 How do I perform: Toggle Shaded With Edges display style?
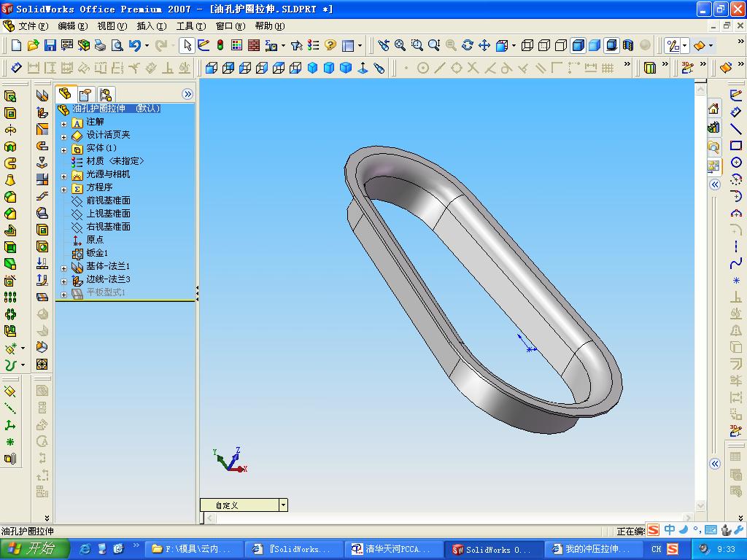coord(578,45)
